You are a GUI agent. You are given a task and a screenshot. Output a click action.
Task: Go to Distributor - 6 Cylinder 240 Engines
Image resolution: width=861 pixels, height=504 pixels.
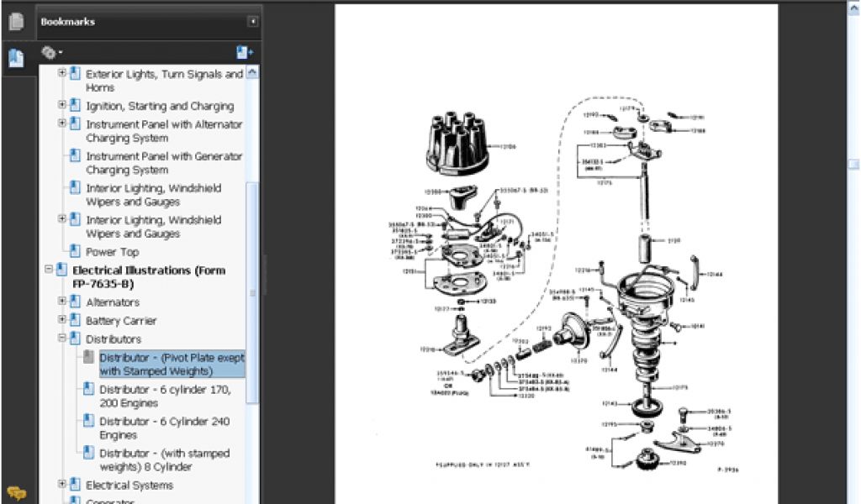pyautogui.click(x=164, y=428)
